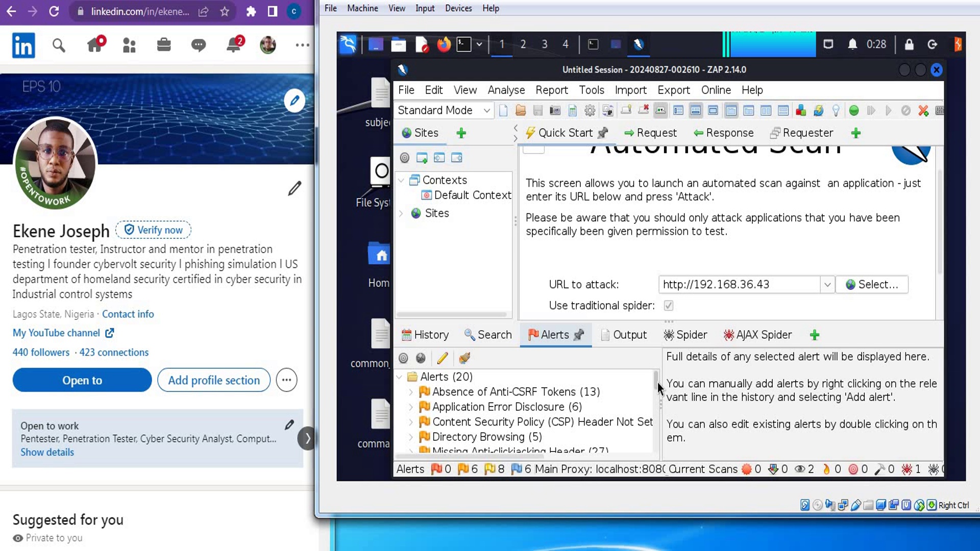Image resolution: width=980 pixels, height=551 pixels.
Task: Click the lightbulb tips icon in toolbar
Action: (x=836, y=111)
